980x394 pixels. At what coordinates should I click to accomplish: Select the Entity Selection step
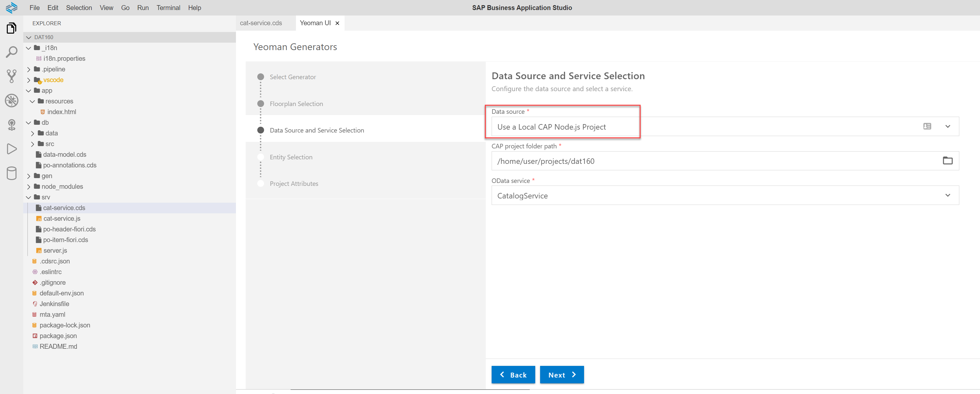pyautogui.click(x=291, y=157)
